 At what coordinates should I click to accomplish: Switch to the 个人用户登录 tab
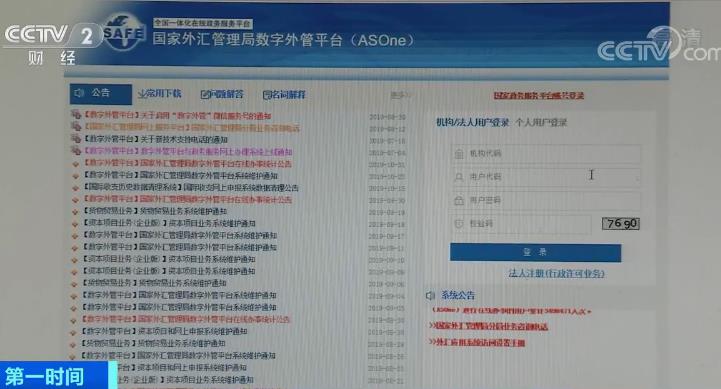click(541, 122)
